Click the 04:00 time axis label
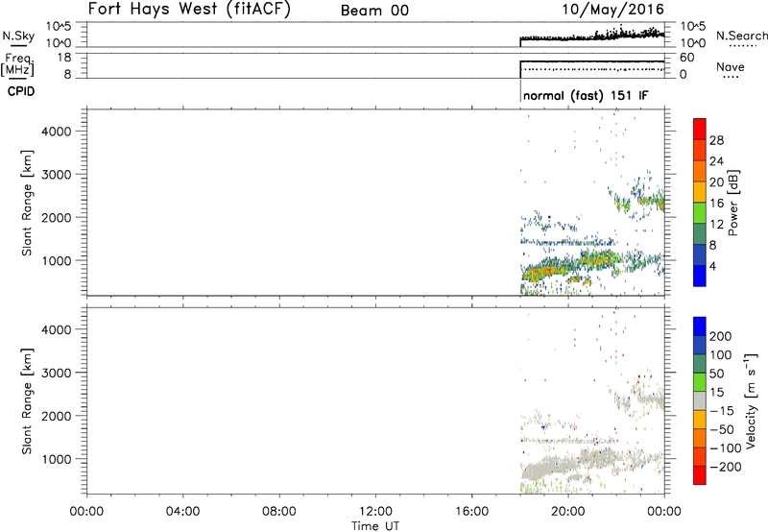Screen dimensions: 768x532 (182, 512)
